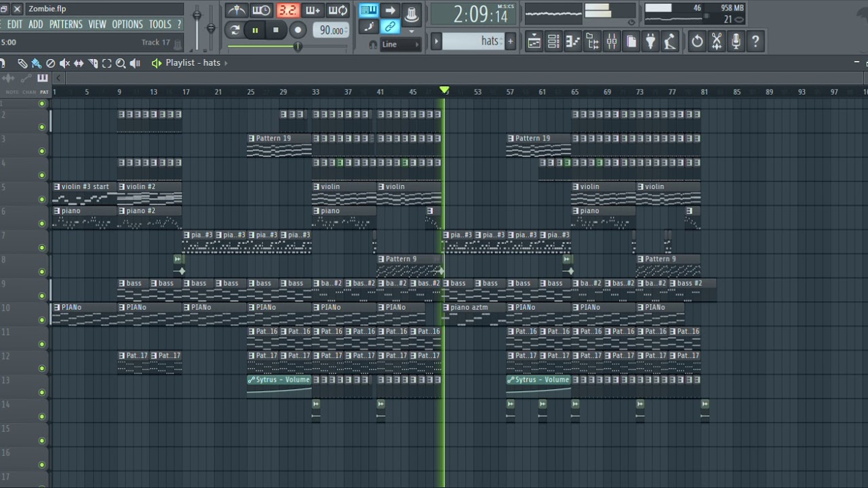Open the Line snap dropdown
The image size is (868, 488).
coord(400,44)
